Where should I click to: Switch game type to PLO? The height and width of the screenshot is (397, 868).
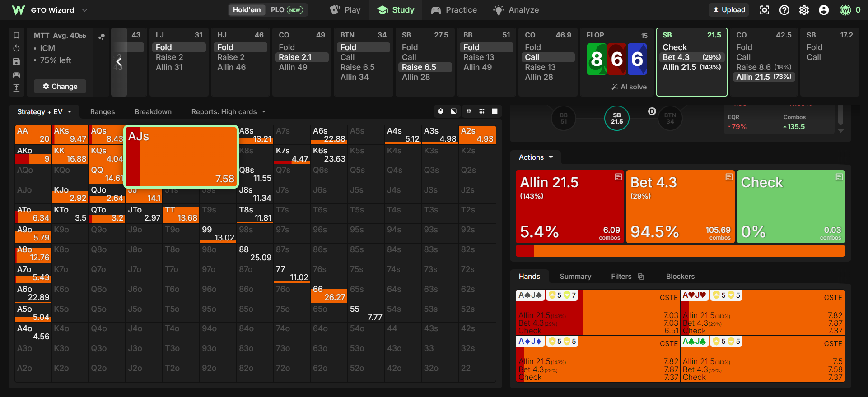pos(286,10)
